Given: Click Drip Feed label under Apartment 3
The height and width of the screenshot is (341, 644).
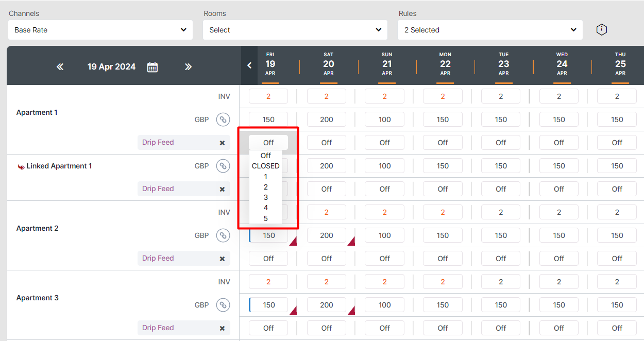Looking at the screenshot, I should click(158, 328).
